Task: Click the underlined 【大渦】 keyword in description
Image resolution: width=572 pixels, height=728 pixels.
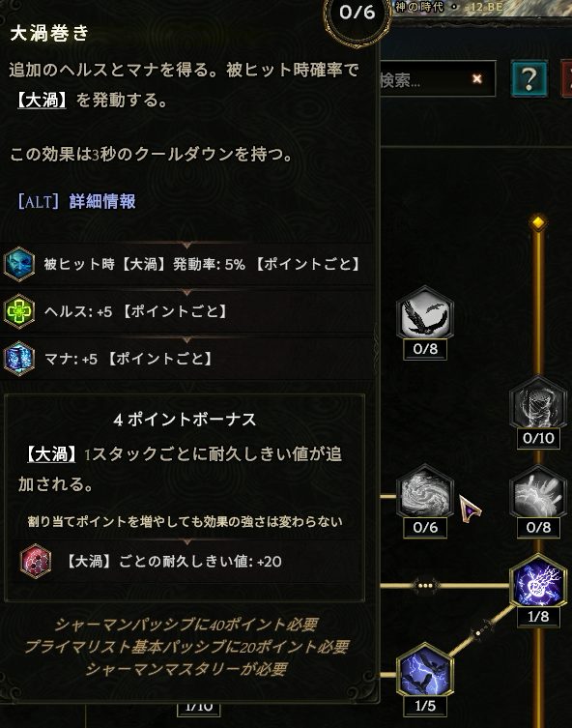Action: click(42, 100)
